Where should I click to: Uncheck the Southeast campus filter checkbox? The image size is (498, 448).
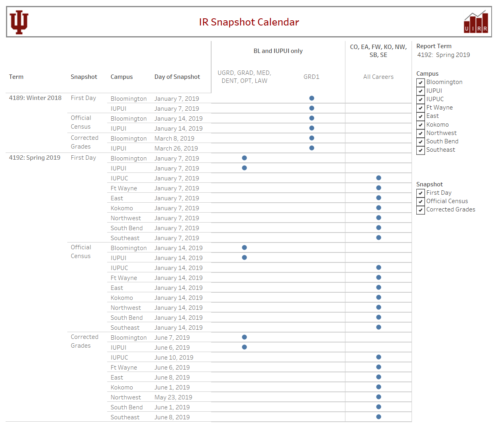(420, 150)
